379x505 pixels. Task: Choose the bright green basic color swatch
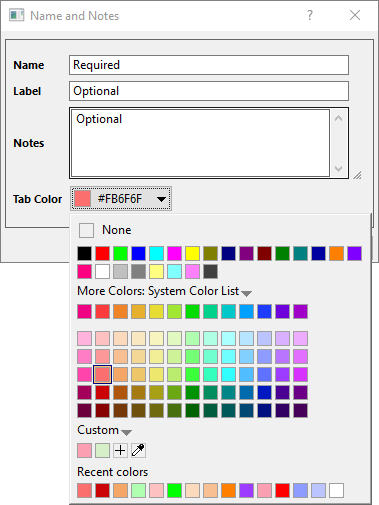coord(120,253)
